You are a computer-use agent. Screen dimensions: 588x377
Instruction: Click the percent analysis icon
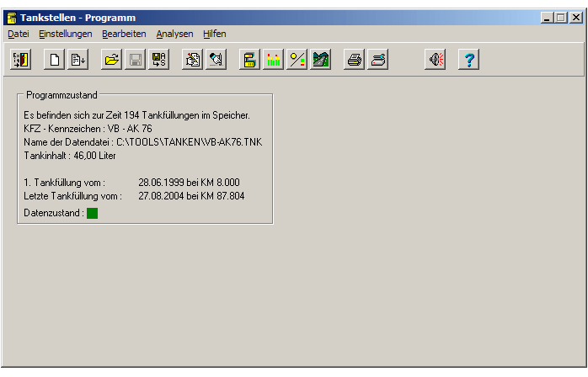(297, 60)
